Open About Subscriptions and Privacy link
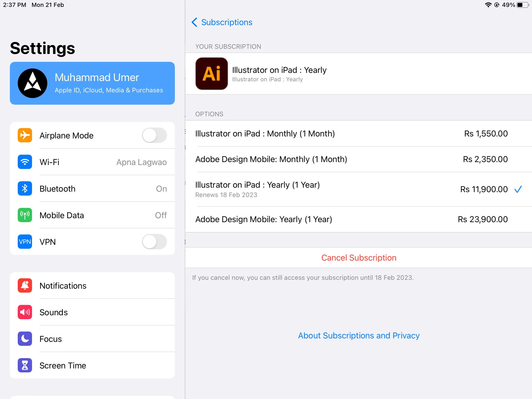The image size is (532, 399). tap(359, 335)
